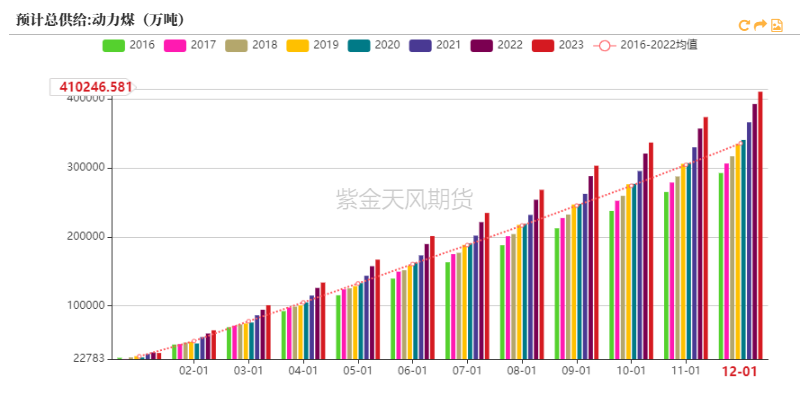Click the green 2016 bar at 06-01

coord(393,319)
